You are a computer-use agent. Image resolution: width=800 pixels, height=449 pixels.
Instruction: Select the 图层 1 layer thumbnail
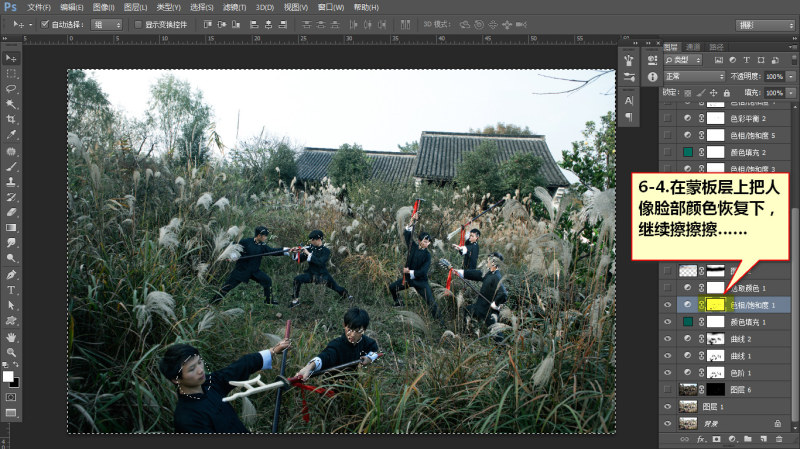coord(688,407)
